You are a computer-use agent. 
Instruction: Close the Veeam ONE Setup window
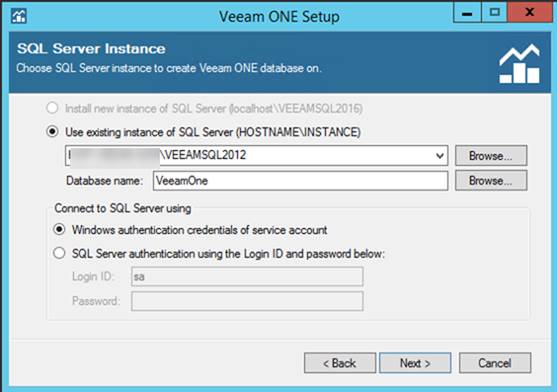(x=529, y=13)
